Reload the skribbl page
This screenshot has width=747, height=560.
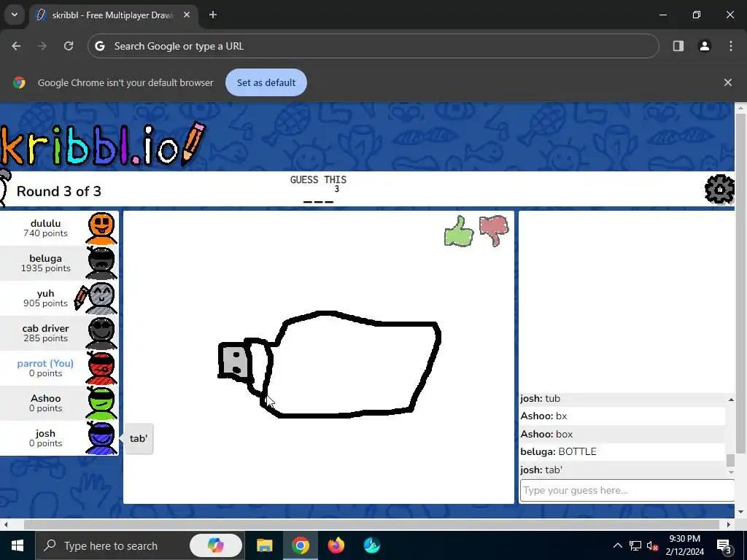(69, 46)
